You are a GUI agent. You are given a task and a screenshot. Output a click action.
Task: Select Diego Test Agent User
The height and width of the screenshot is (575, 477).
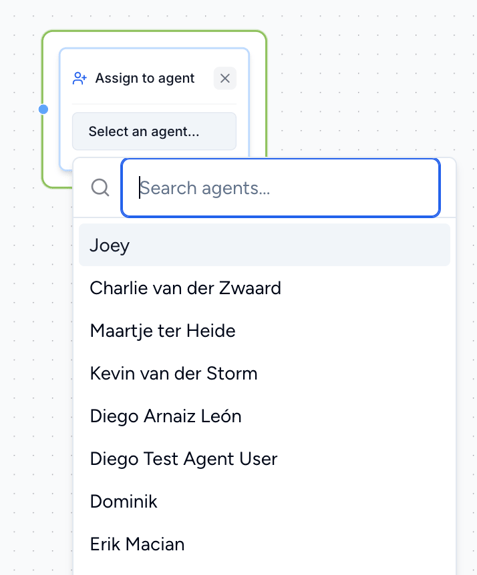click(264, 459)
